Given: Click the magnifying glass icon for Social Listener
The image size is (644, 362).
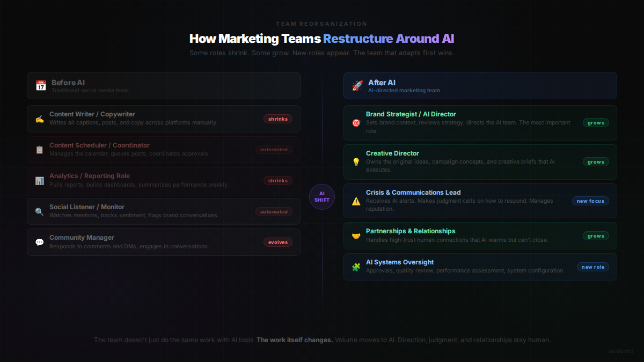Looking at the screenshot, I should (x=39, y=211).
